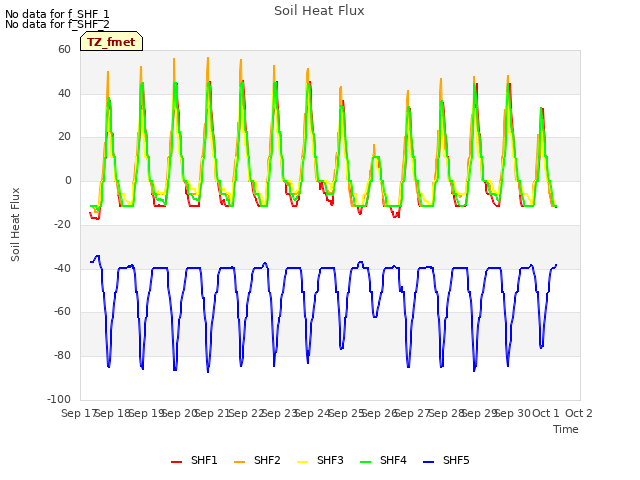Click the Time x-axis label
This screenshot has height=480, width=640.
pos(566,429)
